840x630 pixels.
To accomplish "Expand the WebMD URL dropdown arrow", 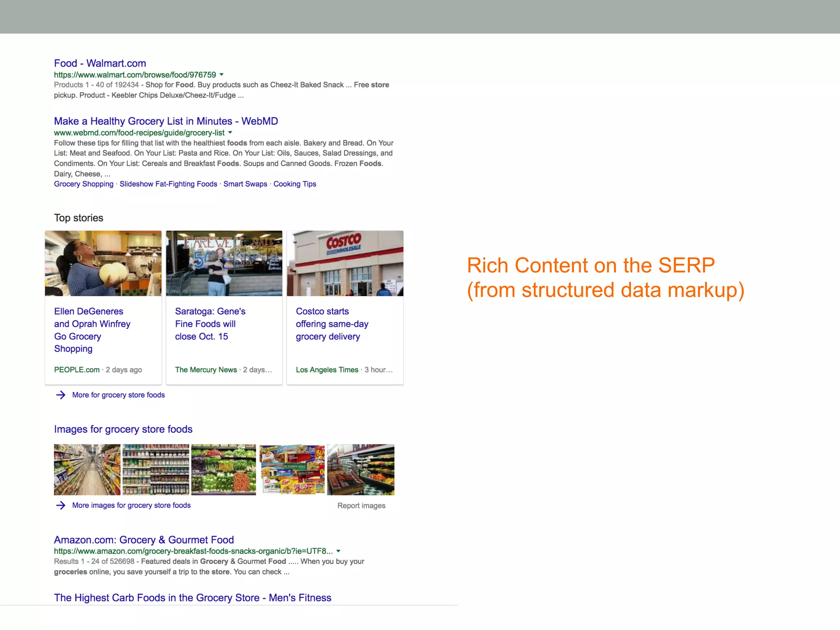I will point(230,132).
